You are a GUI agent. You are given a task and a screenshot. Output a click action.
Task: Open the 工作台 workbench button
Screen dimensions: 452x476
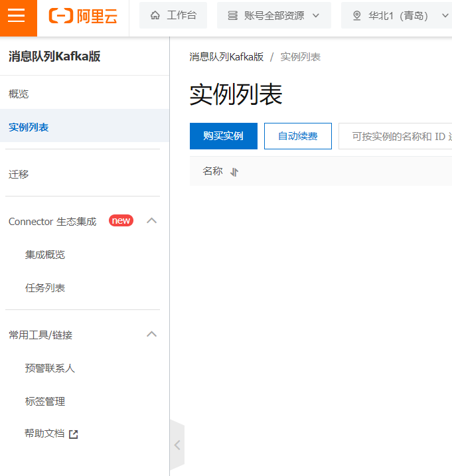[x=173, y=15]
